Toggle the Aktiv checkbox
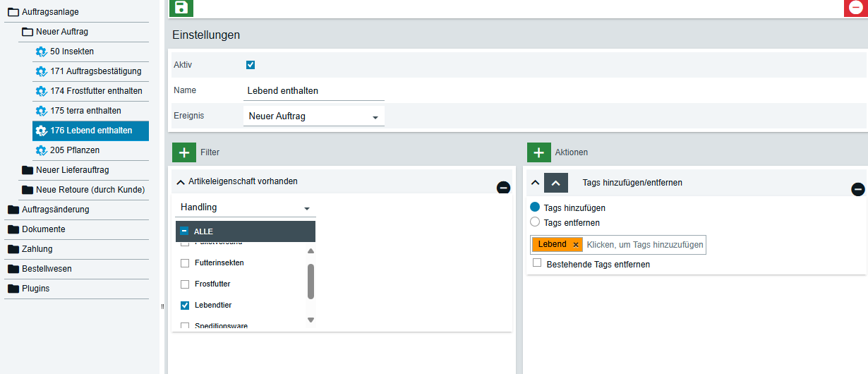 click(x=251, y=65)
